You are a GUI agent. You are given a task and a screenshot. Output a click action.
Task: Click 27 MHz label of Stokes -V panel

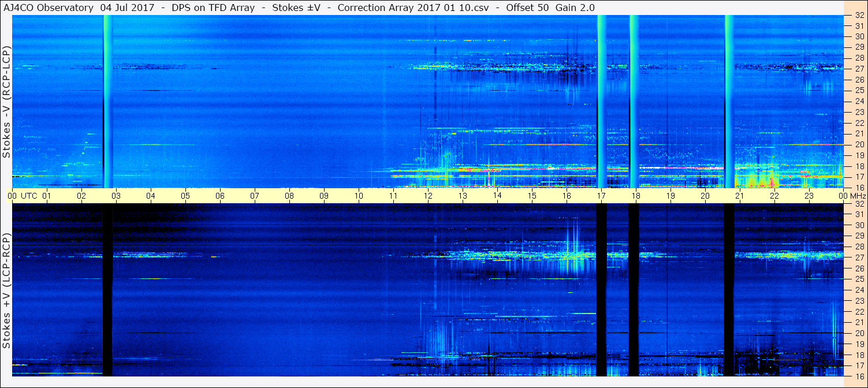(859, 69)
